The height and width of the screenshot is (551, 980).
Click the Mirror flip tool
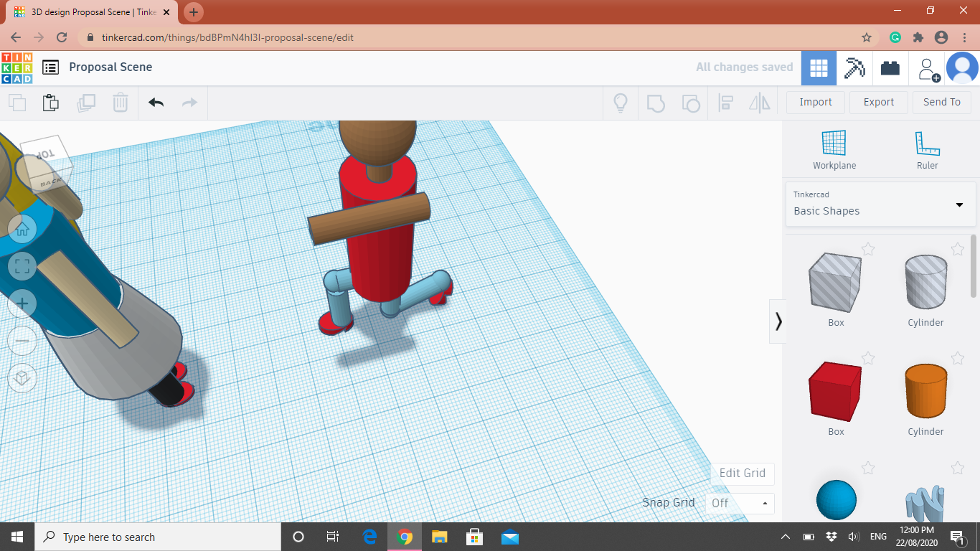[x=760, y=103]
